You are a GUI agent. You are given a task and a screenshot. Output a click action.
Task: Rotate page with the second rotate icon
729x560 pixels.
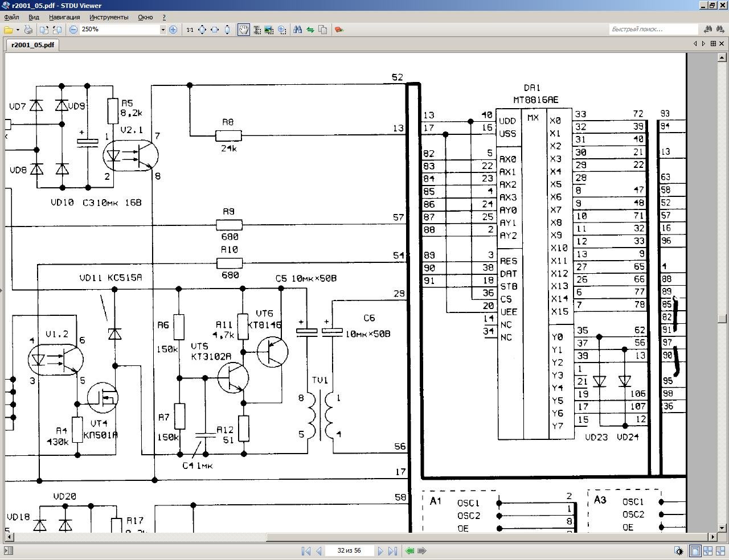click(57, 30)
